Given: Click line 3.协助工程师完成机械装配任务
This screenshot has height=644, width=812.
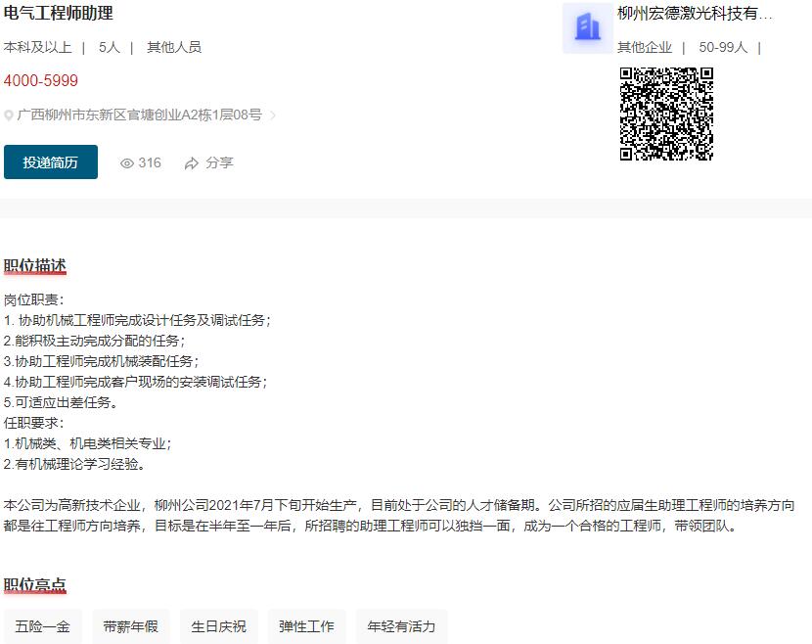Looking at the screenshot, I should point(101,361).
